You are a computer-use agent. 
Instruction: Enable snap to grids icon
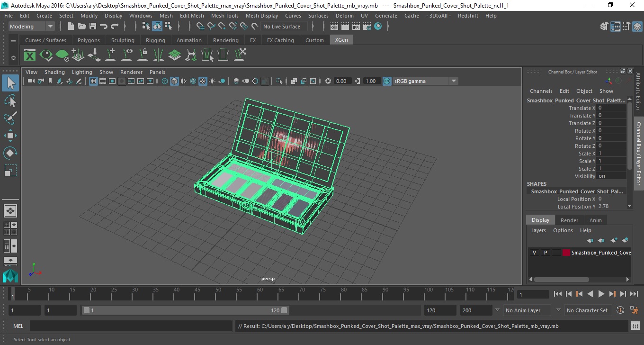click(200, 27)
